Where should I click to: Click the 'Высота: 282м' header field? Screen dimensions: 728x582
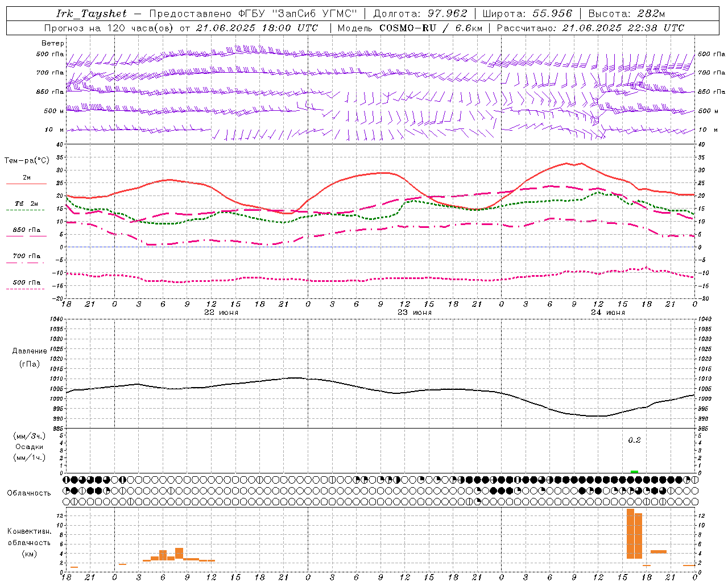[626, 14]
